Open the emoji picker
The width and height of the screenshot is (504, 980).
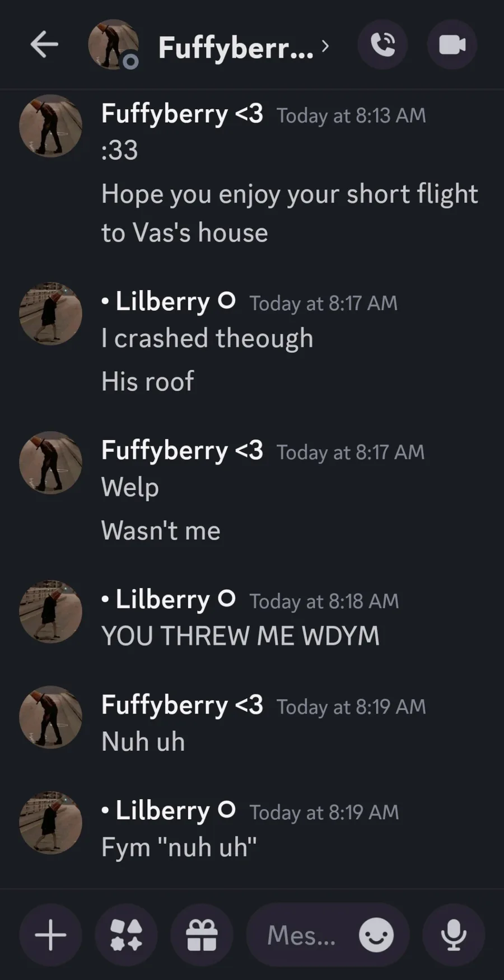click(x=376, y=935)
